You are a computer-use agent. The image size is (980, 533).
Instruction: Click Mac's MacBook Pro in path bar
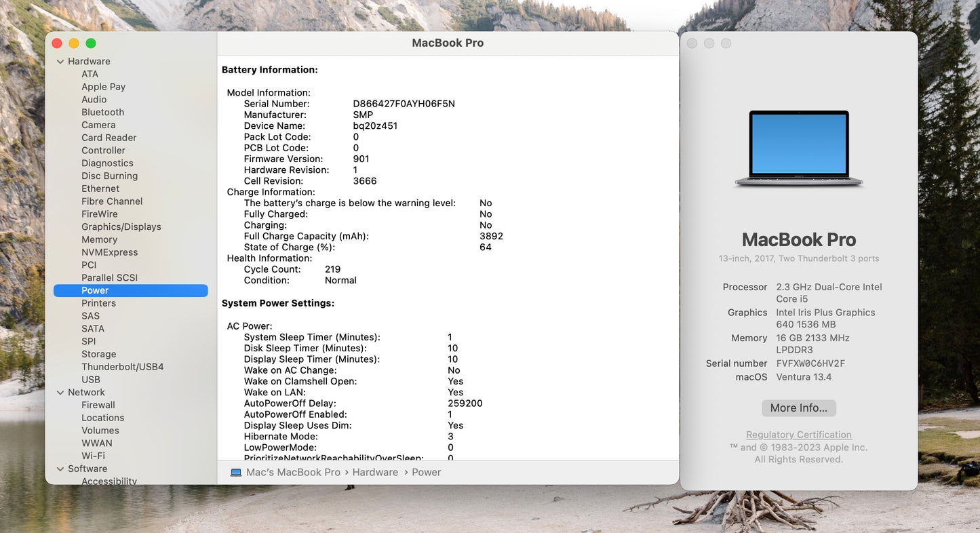[x=293, y=473]
